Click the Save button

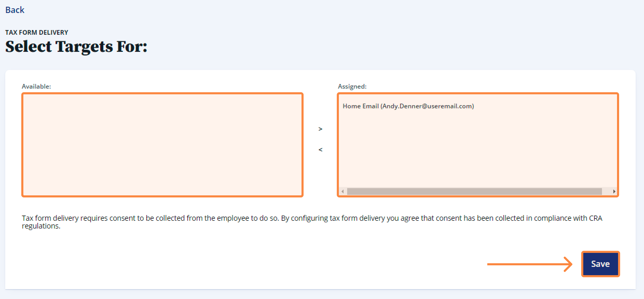pos(600,264)
